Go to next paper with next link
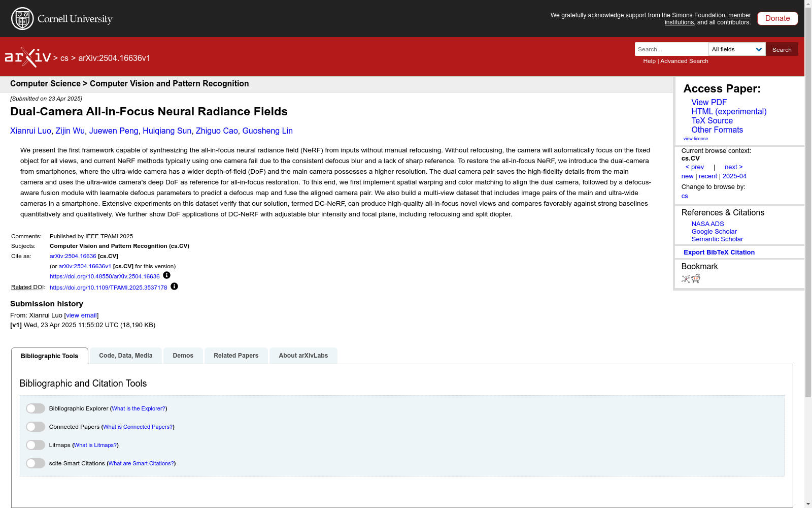The image size is (812, 508). (x=734, y=167)
